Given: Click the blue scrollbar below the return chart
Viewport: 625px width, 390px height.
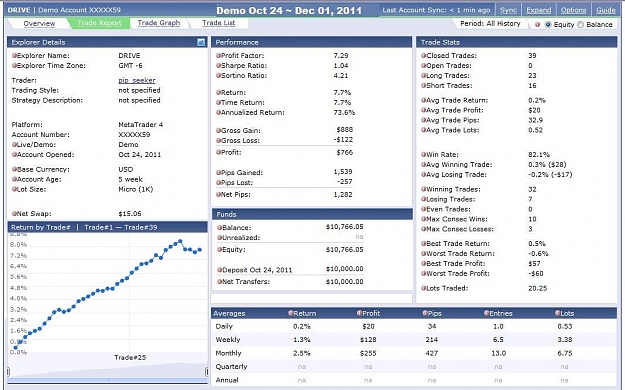Looking at the screenshot, I should pos(108,380).
